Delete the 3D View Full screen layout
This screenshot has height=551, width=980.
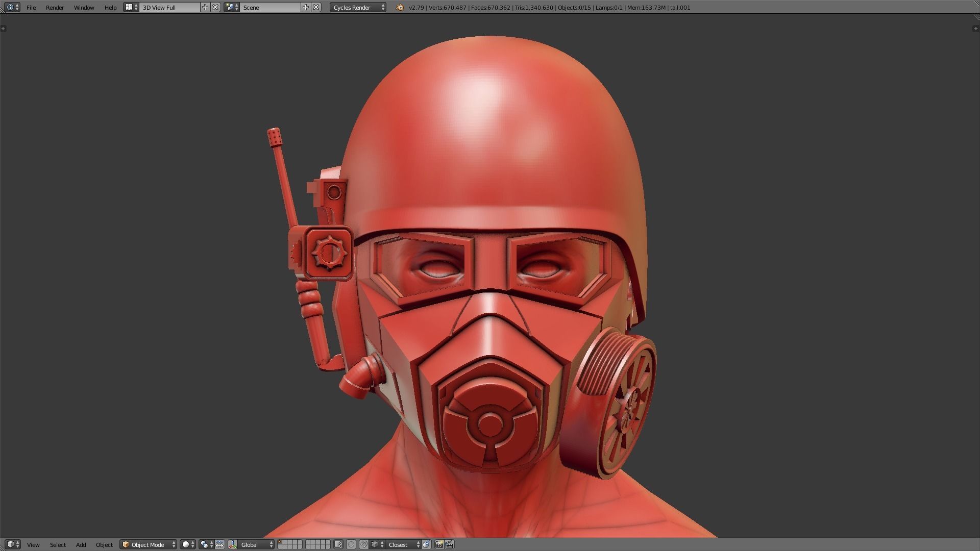(215, 7)
